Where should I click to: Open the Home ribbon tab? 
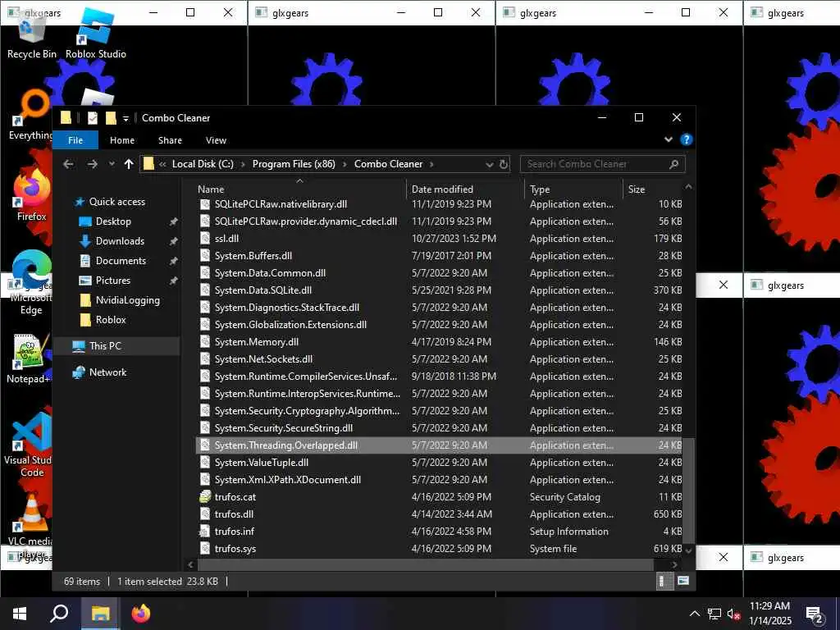click(122, 139)
